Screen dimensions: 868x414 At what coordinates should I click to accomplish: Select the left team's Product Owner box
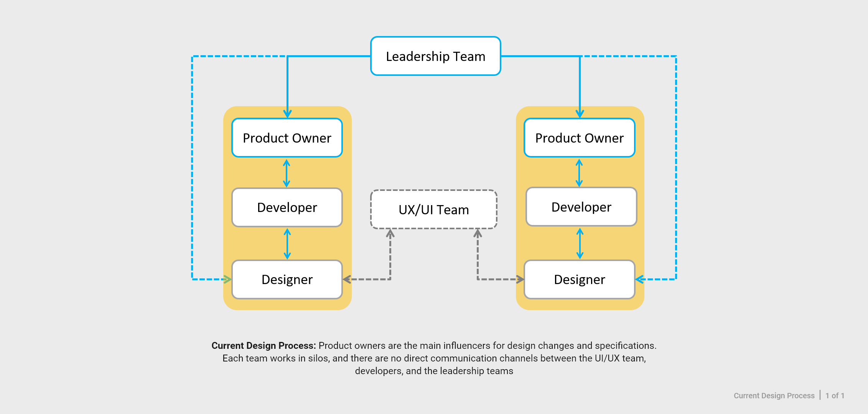(x=287, y=138)
